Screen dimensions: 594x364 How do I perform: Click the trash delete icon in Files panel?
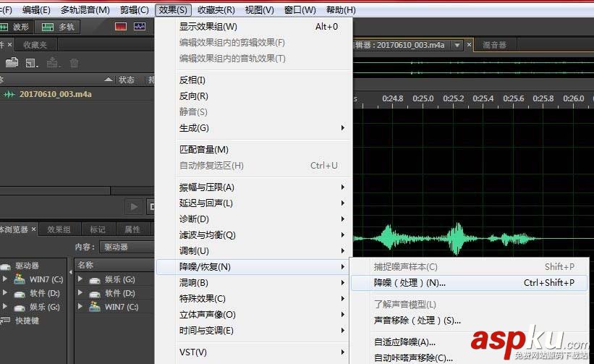[x=75, y=63]
